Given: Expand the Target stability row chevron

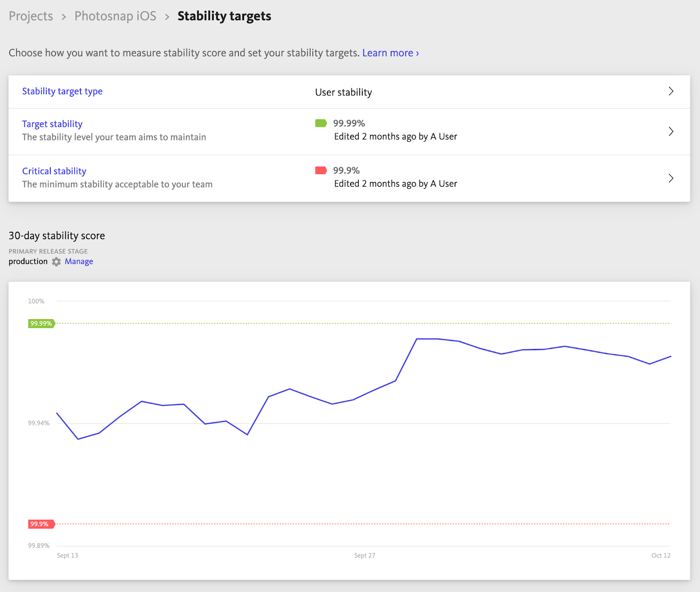Looking at the screenshot, I should 671,132.
